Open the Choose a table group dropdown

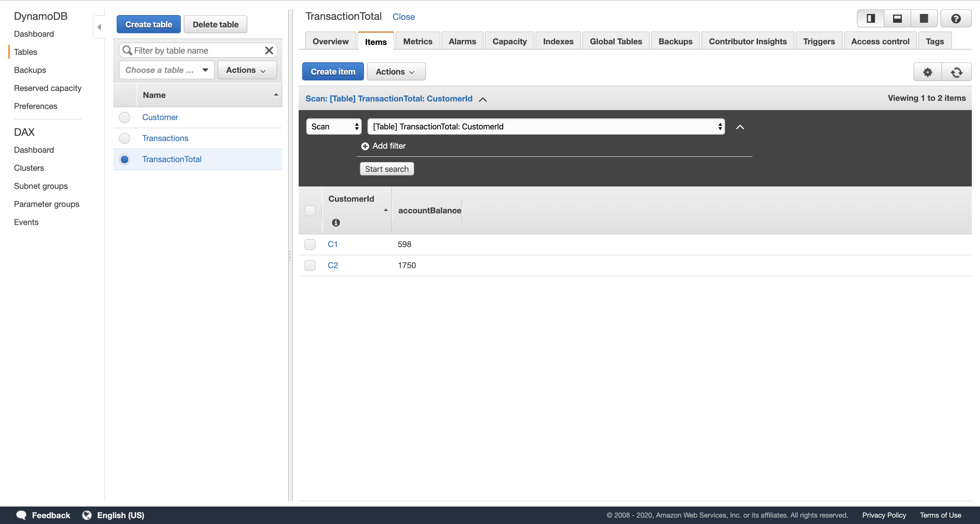(x=167, y=70)
